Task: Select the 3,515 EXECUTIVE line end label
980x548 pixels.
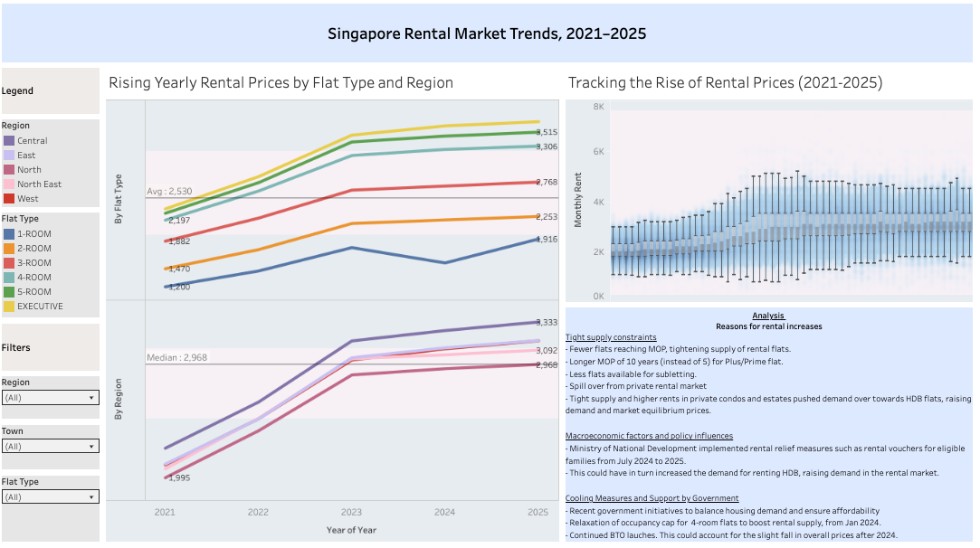Action: (x=546, y=132)
